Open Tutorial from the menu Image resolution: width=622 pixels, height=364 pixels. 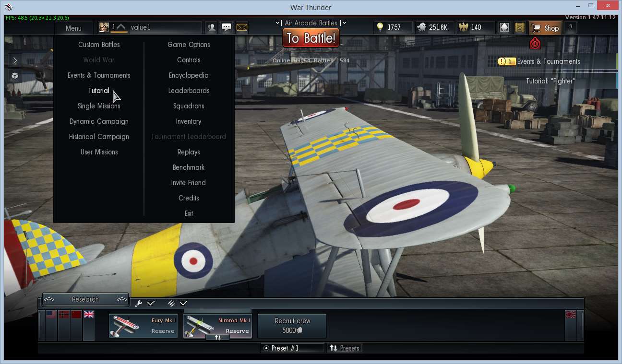[x=99, y=91]
